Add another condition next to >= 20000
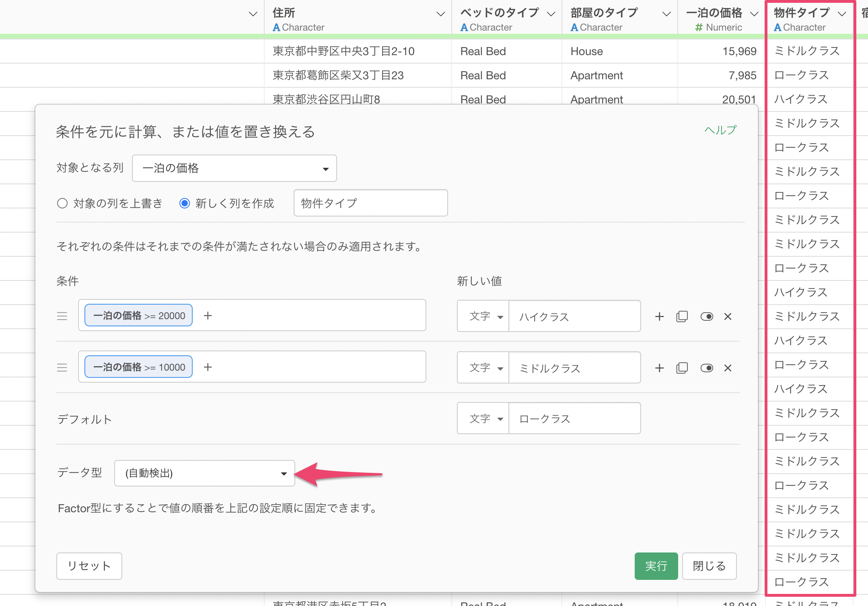The height and width of the screenshot is (606, 868). tap(208, 316)
